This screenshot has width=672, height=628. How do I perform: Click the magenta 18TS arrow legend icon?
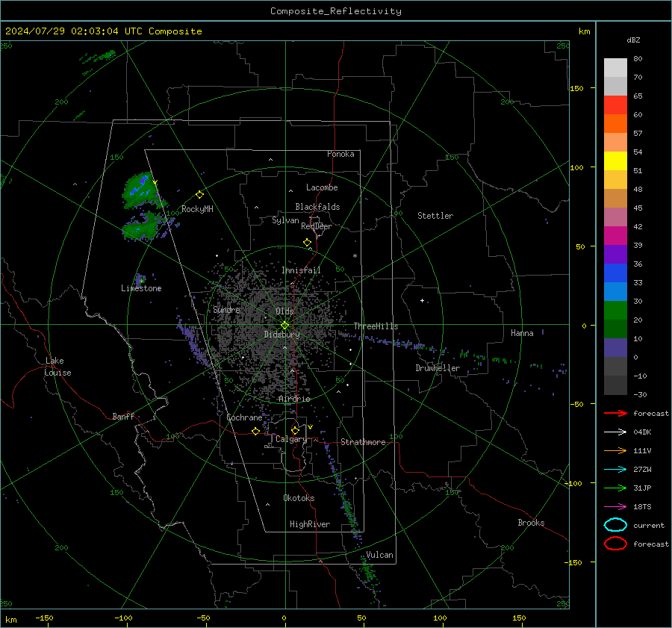615,506
